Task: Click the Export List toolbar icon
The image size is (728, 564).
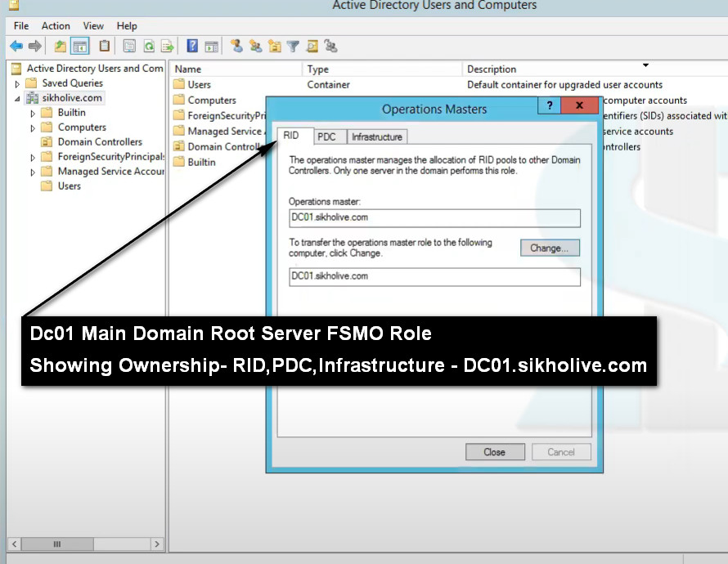Action: click(x=167, y=47)
